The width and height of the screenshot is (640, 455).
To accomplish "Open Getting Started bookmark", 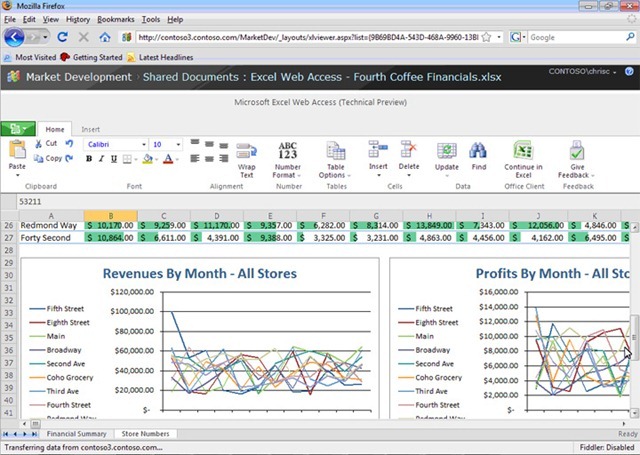I will coord(91,58).
